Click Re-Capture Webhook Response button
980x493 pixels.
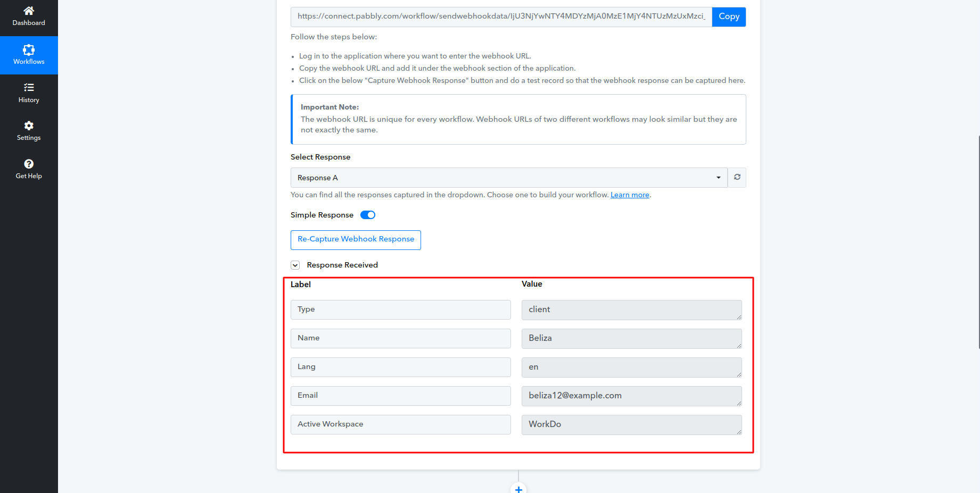(x=356, y=240)
